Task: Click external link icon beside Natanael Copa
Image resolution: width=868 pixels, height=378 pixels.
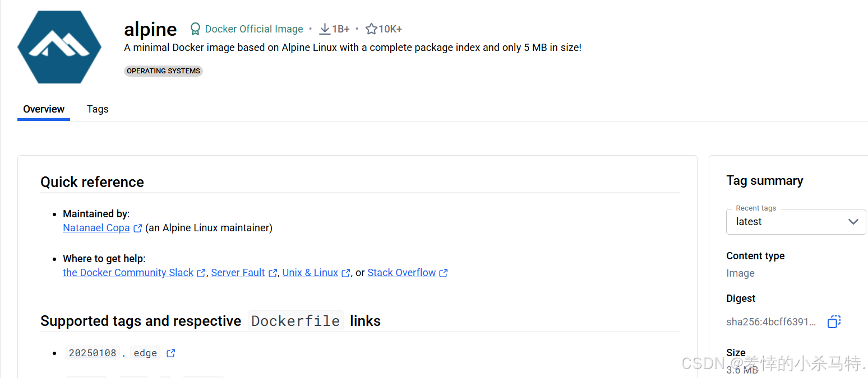Action: pos(138,228)
